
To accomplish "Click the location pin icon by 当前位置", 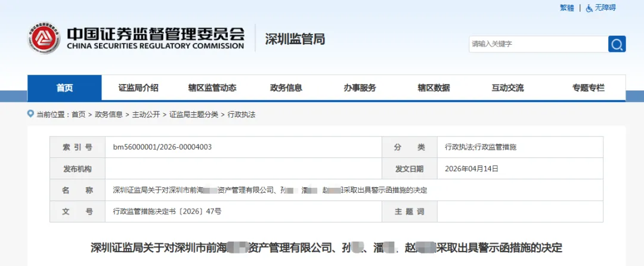I will (30, 114).
